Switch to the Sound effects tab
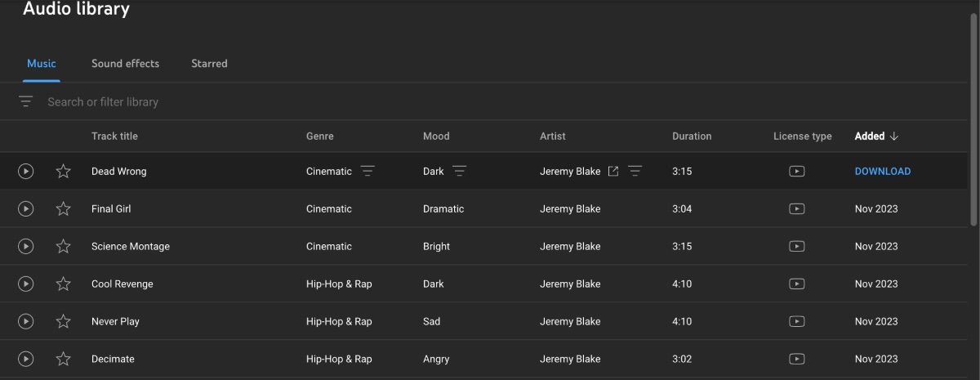Image resolution: width=980 pixels, height=380 pixels. pyautogui.click(x=125, y=64)
